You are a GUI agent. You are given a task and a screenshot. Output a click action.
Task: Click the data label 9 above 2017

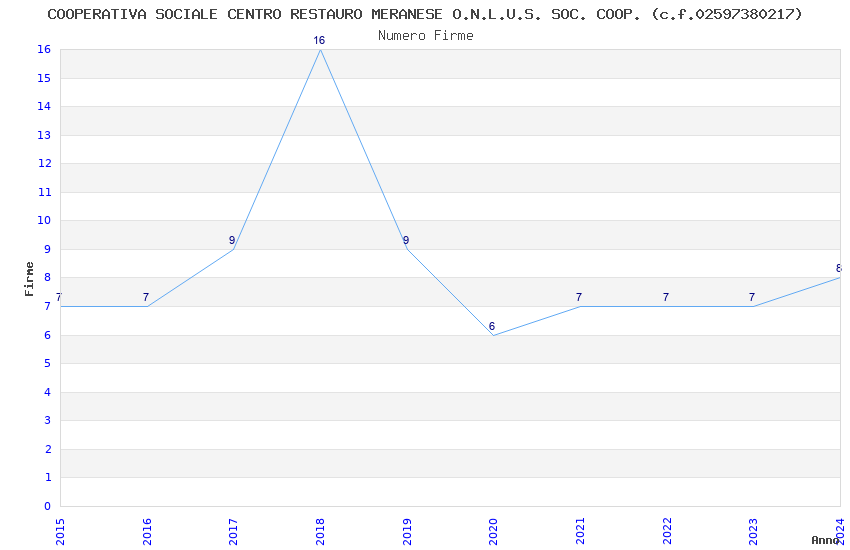232,240
